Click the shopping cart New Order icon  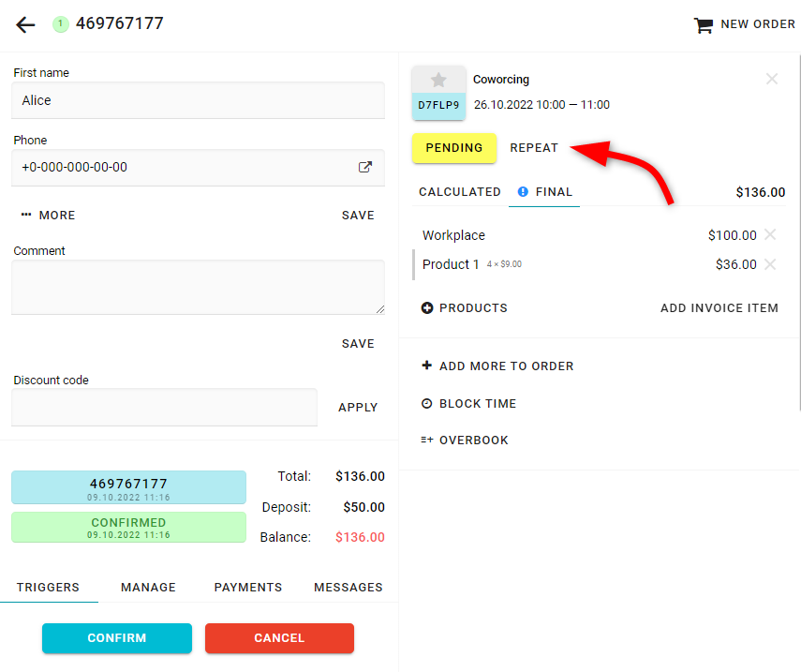703,25
